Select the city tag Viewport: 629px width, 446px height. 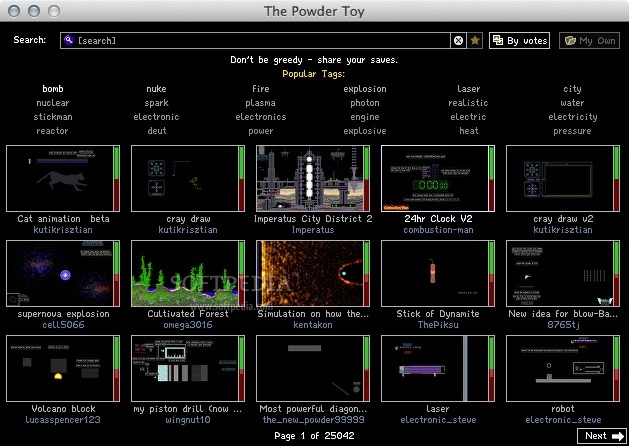pos(572,89)
